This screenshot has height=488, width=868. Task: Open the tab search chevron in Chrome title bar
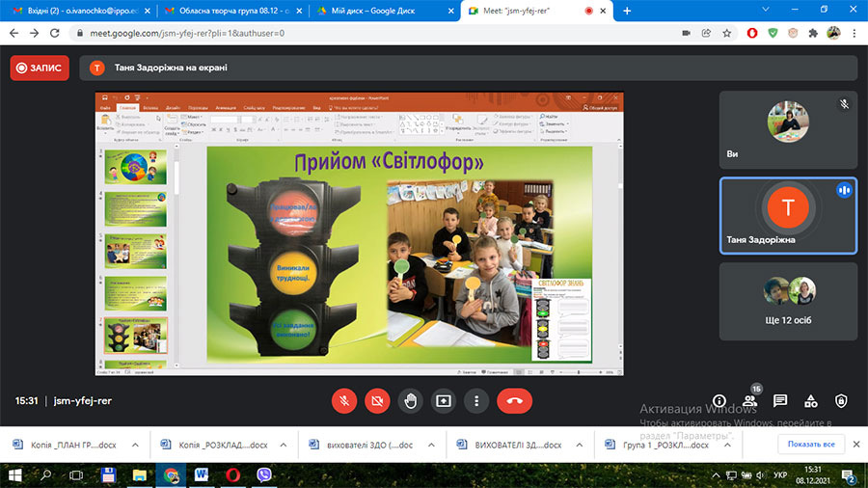coord(766,10)
